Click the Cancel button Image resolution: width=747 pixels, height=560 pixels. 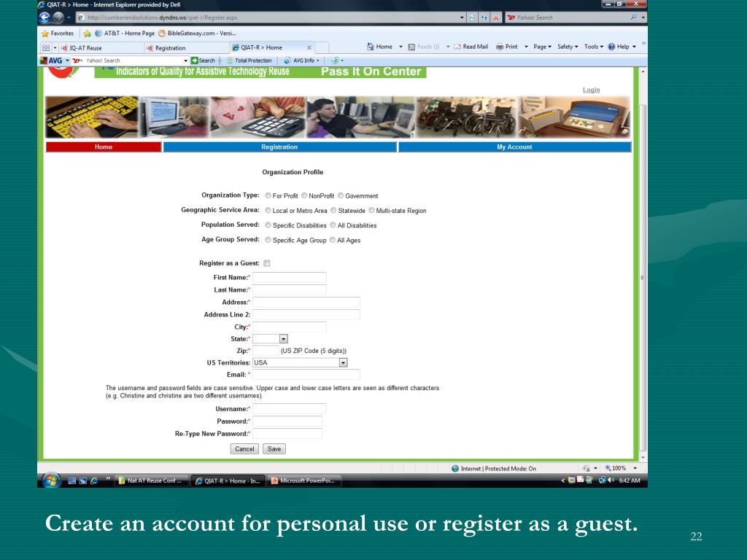244,449
